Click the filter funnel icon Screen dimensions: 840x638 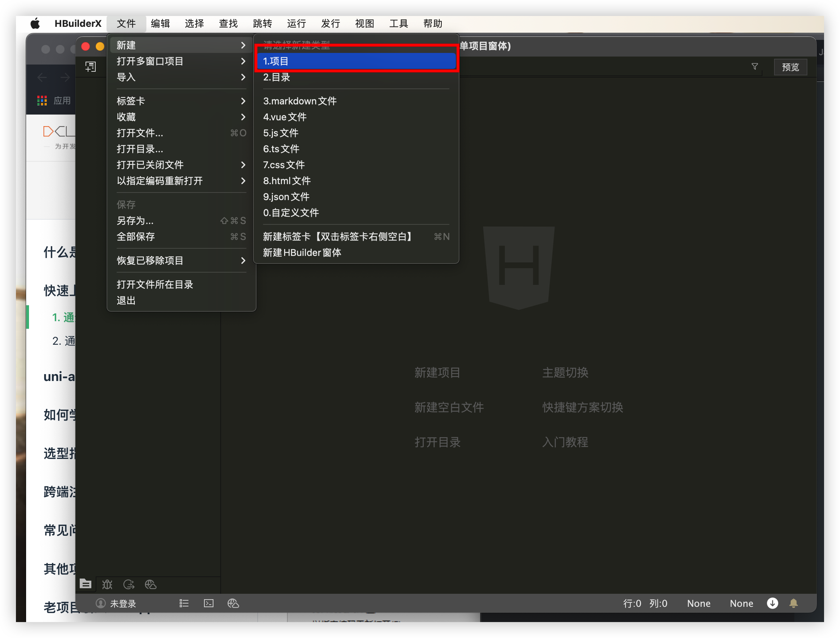(x=754, y=66)
